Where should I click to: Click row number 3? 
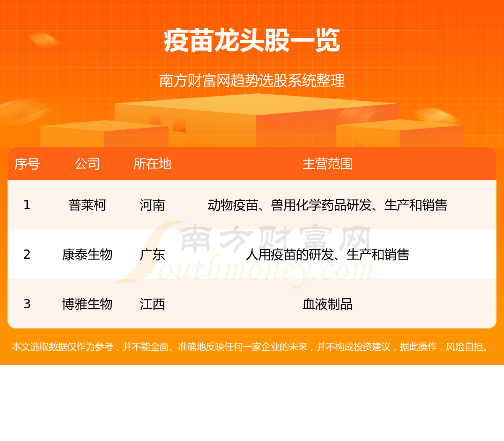(27, 304)
